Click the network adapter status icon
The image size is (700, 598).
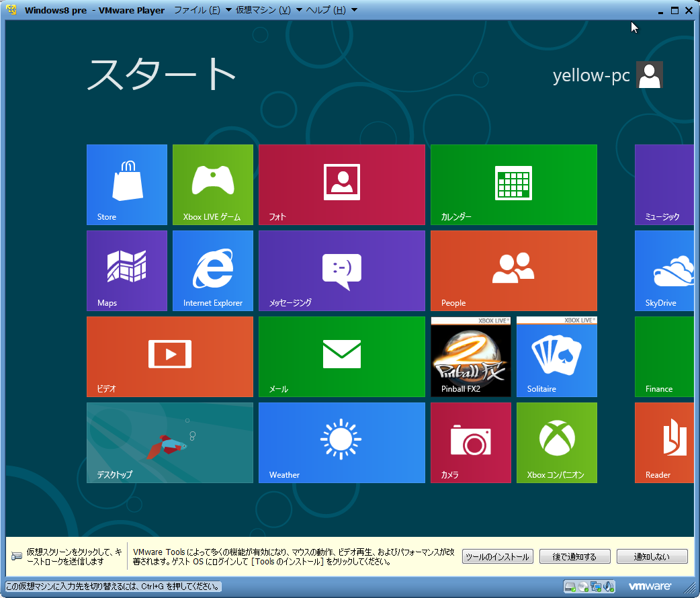click(596, 587)
